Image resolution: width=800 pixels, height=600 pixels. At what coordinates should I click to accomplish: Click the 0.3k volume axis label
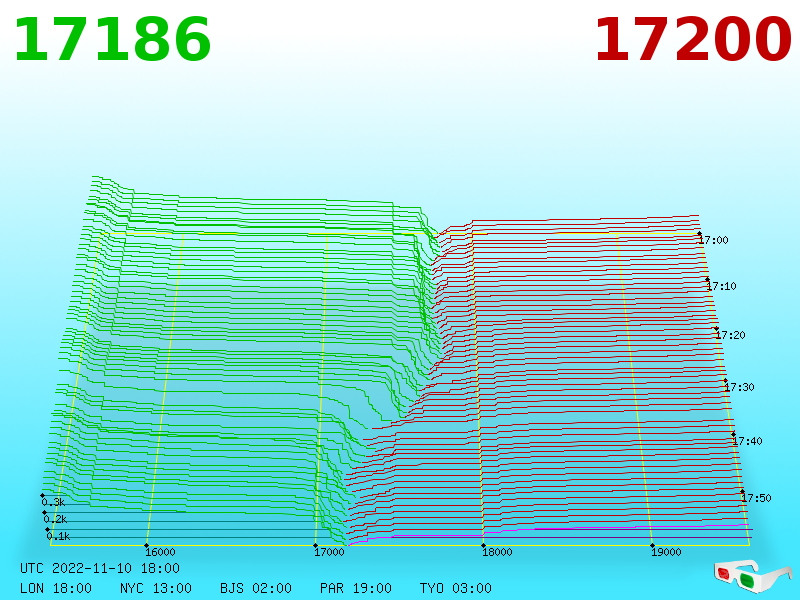(53, 502)
